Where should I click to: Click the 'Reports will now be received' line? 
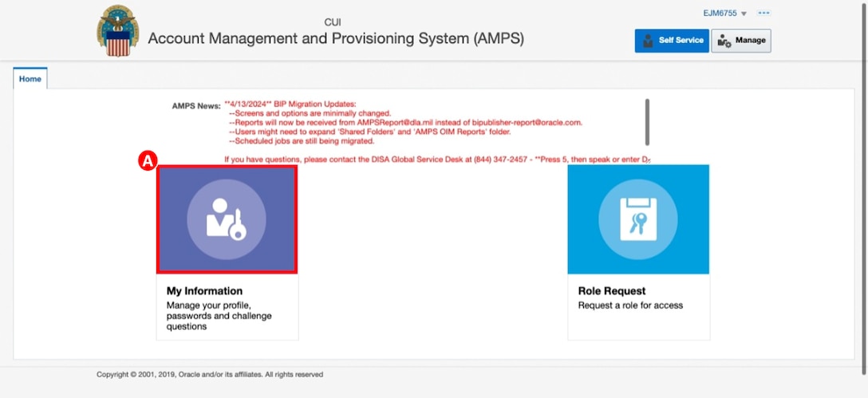pyautogui.click(x=406, y=122)
